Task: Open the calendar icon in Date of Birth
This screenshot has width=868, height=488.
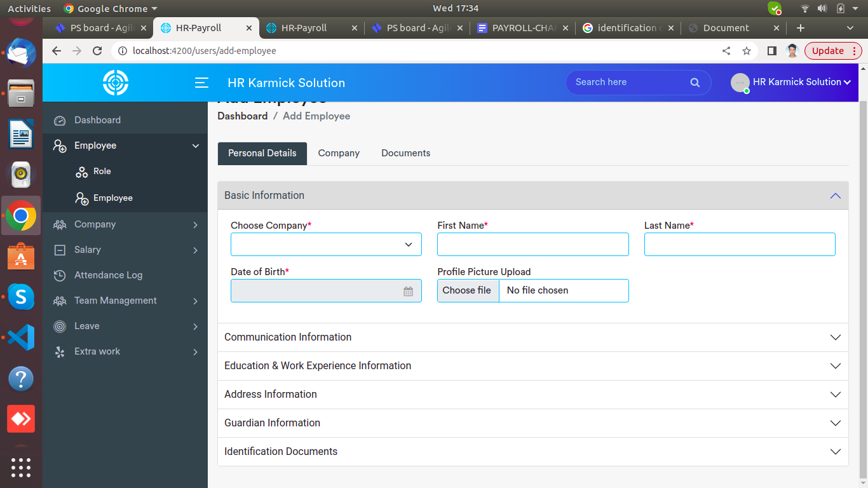Action: coord(408,291)
